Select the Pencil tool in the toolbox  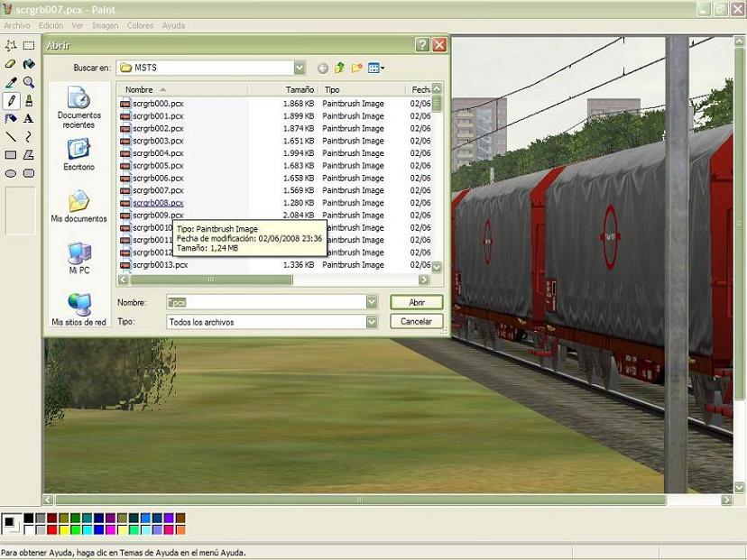[11, 100]
